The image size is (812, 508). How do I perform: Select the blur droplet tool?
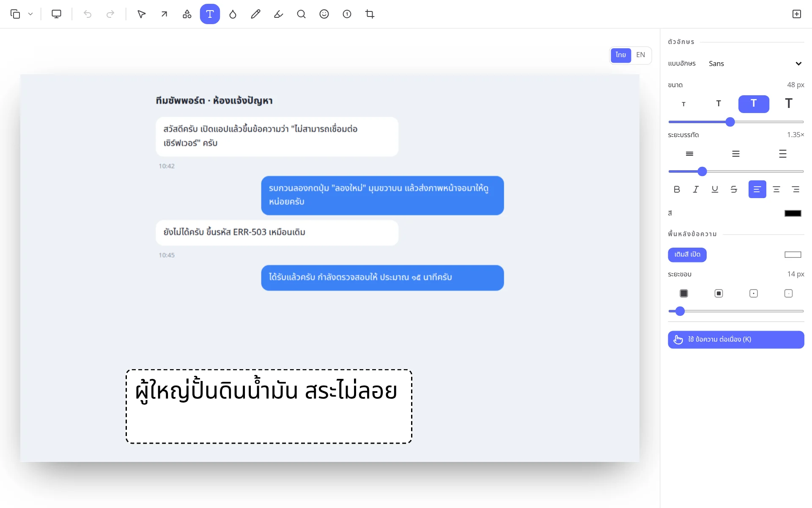tap(233, 14)
